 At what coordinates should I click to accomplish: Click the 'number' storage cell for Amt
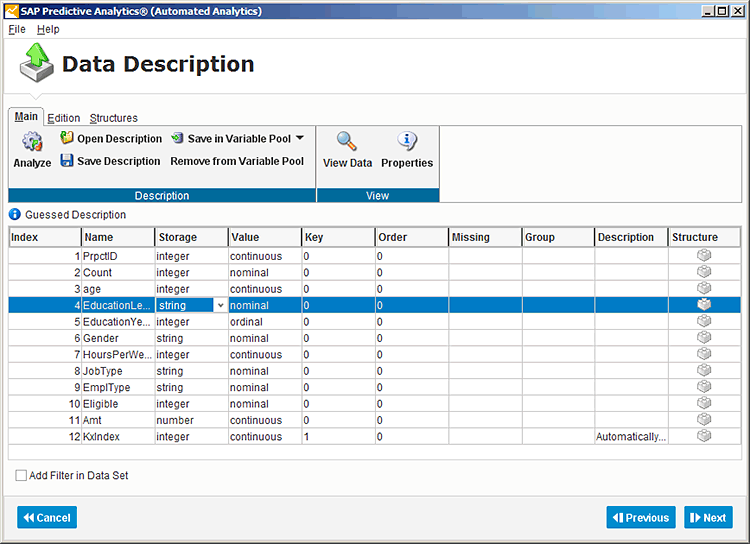192,420
